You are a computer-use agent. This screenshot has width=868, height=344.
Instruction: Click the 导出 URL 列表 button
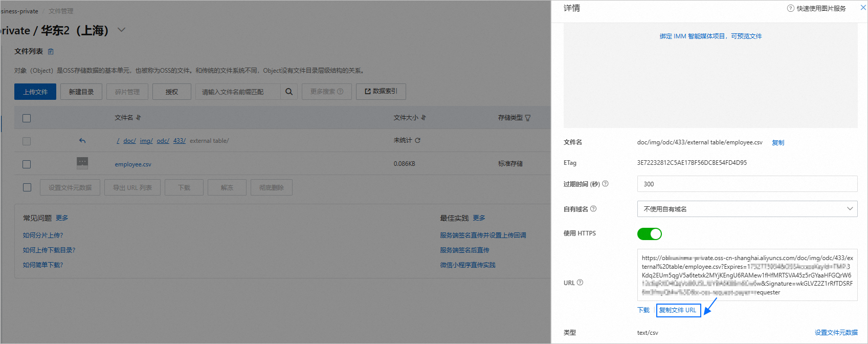point(132,187)
